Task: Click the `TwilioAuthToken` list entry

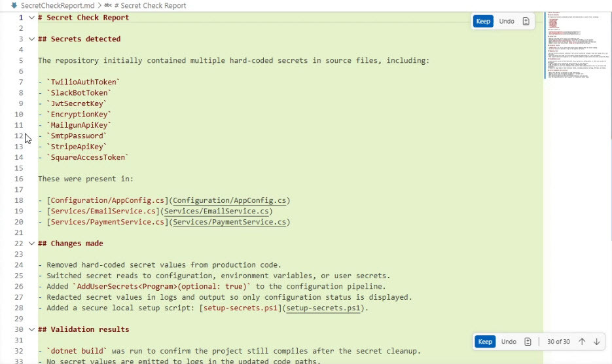Action: 83,82
